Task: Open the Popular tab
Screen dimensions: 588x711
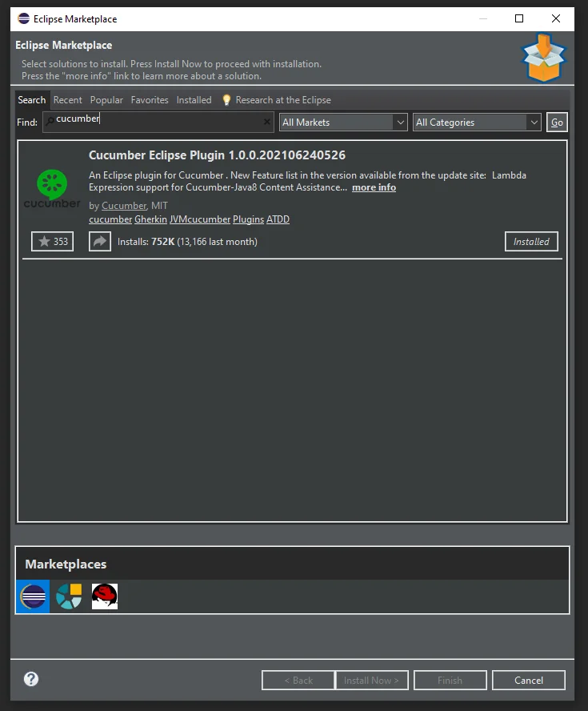Action: point(106,100)
